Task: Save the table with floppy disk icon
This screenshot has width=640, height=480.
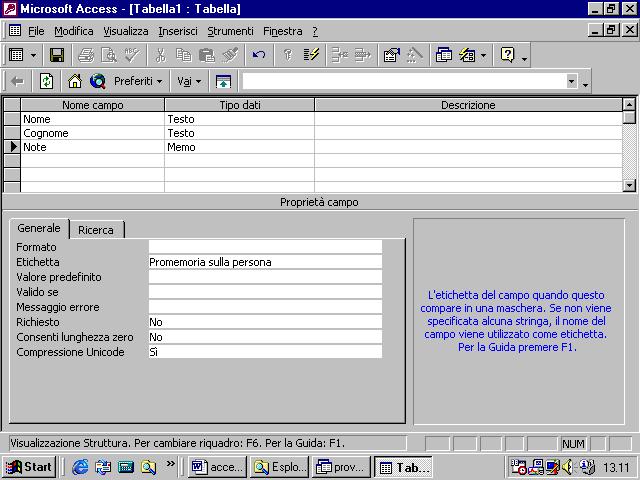Action: (x=57, y=55)
